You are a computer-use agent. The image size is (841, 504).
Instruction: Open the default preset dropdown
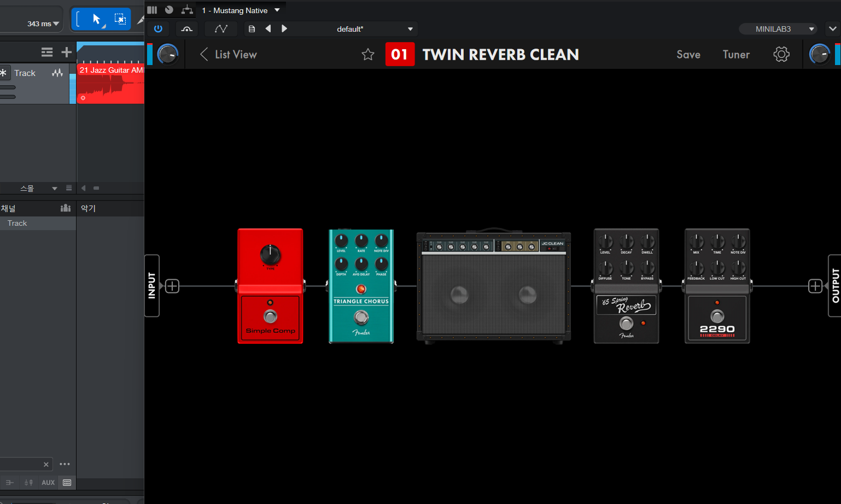tap(410, 29)
